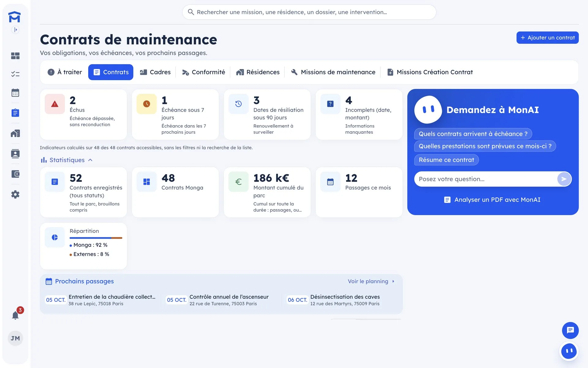Click Voir le planning link
The width and height of the screenshot is (588, 368).
(x=371, y=281)
